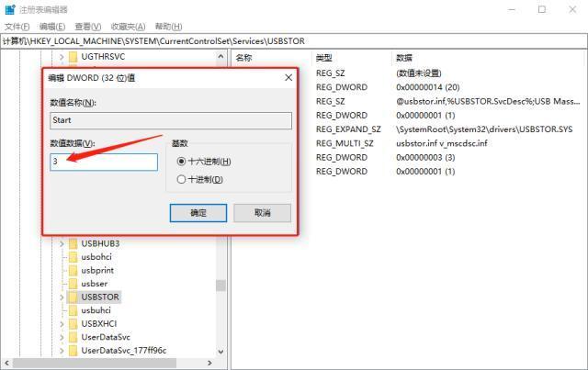Click the UserDataSvc_177ff96c folder icon
Screen dimensions: 588x370
(x=73, y=351)
